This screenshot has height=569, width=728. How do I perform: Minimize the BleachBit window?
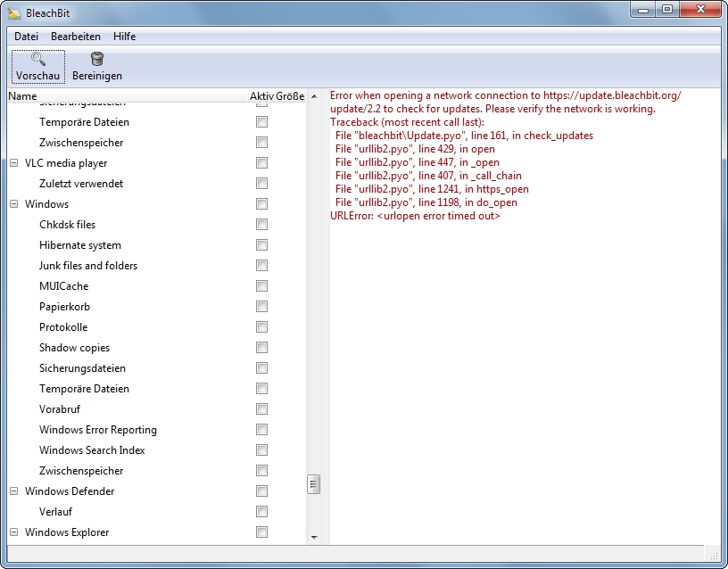point(643,10)
